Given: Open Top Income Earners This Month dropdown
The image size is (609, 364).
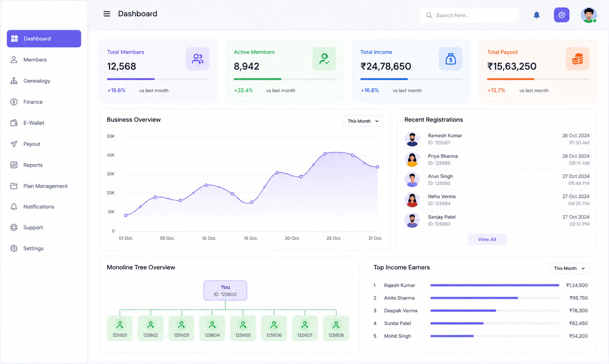Looking at the screenshot, I should click(x=569, y=268).
